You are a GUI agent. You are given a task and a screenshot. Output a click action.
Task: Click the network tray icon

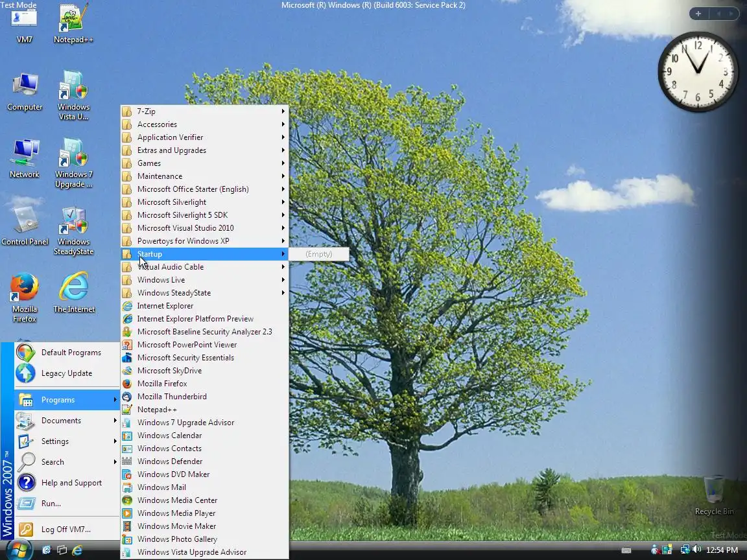[685, 550]
